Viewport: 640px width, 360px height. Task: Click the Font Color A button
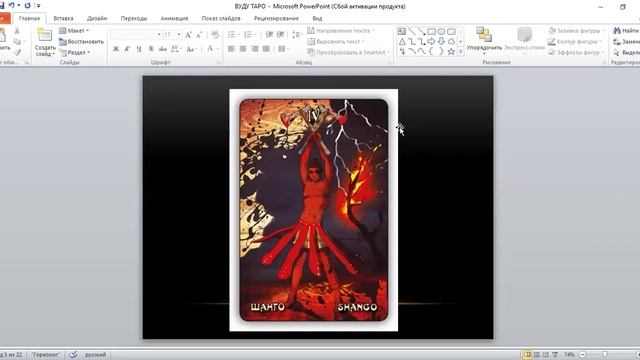tap(210, 49)
